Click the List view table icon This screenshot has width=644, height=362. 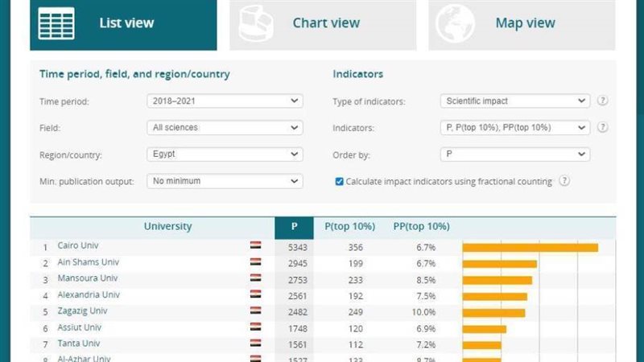[56, 23]
